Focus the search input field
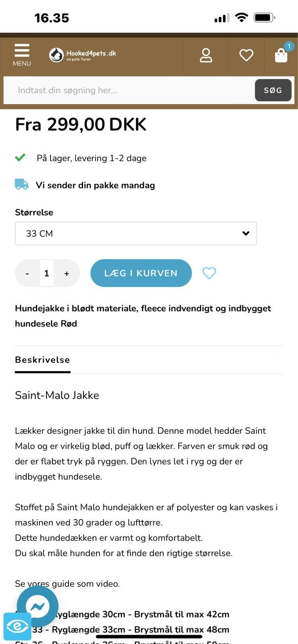The height and width of the screenshot is (644, 298). click(129, 90)
